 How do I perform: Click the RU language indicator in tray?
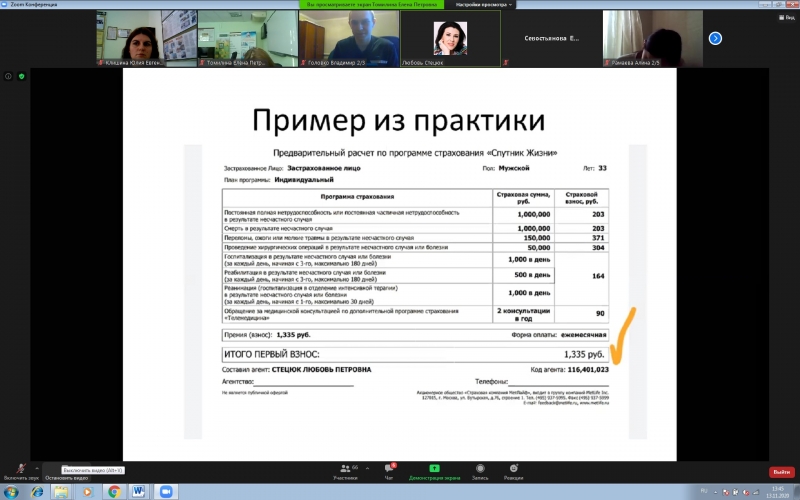(x=704, y=491)
